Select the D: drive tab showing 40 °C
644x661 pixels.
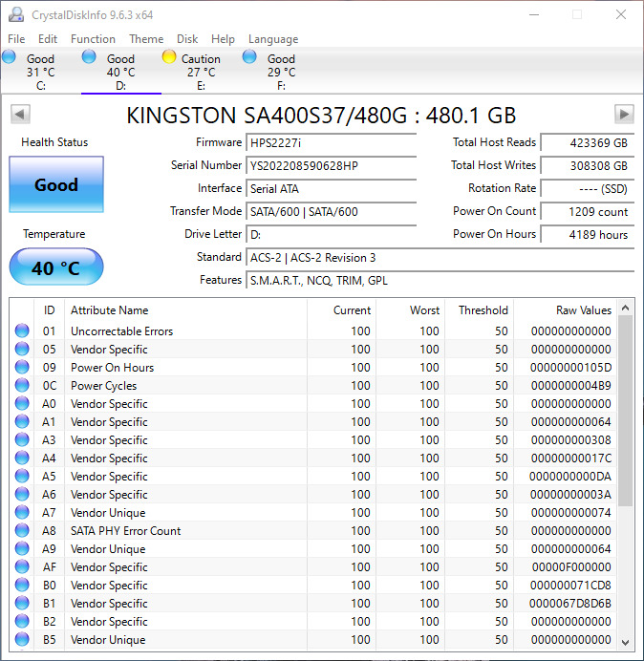[120, 72]
